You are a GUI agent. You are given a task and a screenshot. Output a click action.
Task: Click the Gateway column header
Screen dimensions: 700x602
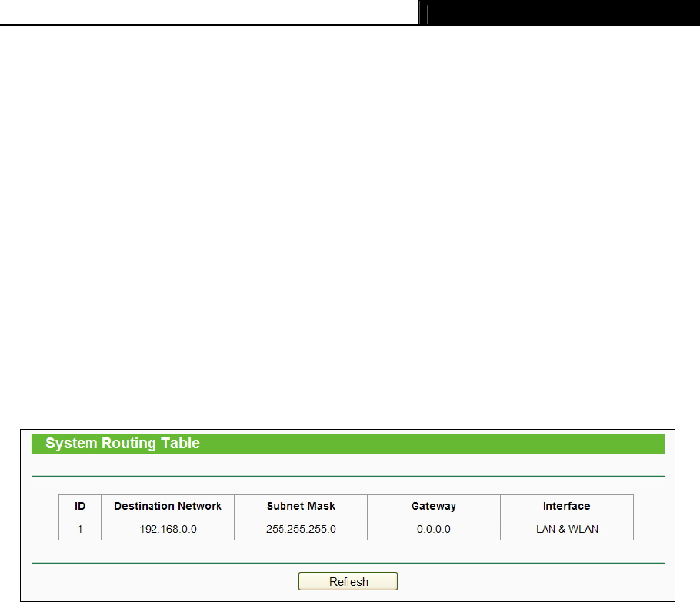point(434,506)
